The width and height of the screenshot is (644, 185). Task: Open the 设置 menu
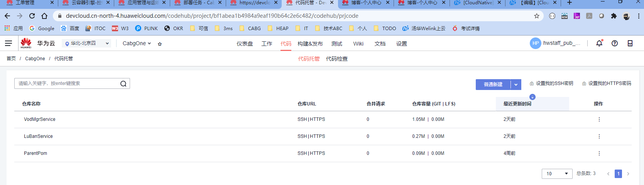pos(402,44)
